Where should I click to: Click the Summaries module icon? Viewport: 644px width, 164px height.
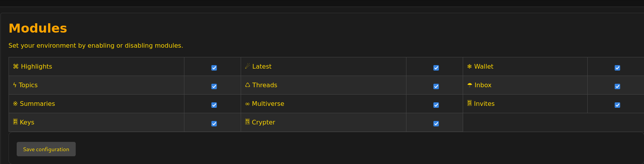pyautogui.click(x=16, y=104)
